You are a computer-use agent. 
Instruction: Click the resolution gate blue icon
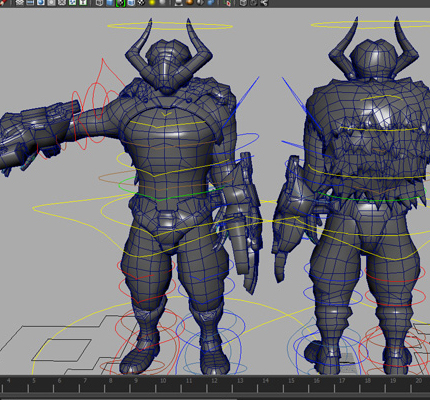pos(41,3)
